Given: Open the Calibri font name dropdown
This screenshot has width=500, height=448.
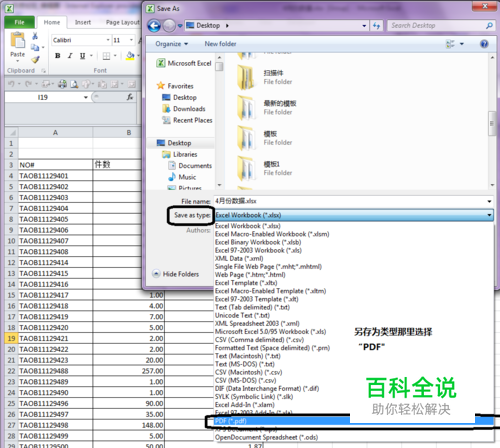Looking at the screenshot, I should 108,40.
